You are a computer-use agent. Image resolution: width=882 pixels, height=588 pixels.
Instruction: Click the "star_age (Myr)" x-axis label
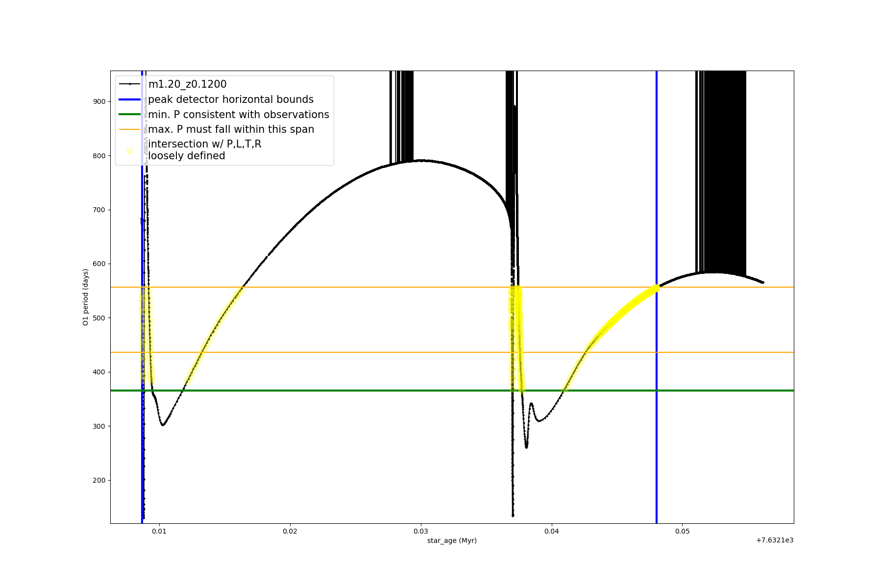click(452, 540)
